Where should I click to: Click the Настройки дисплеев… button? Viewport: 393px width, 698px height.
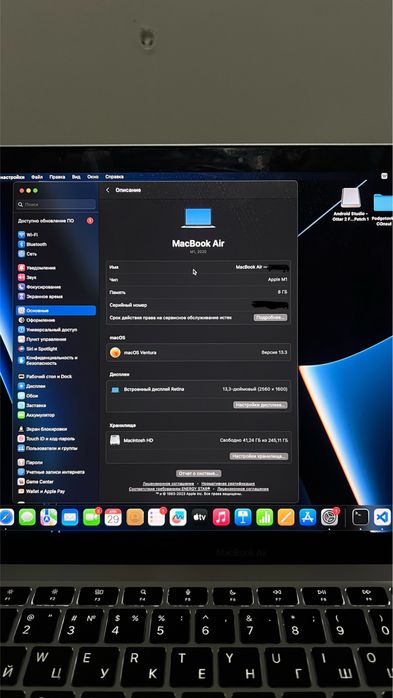click(x=260, y=405)
